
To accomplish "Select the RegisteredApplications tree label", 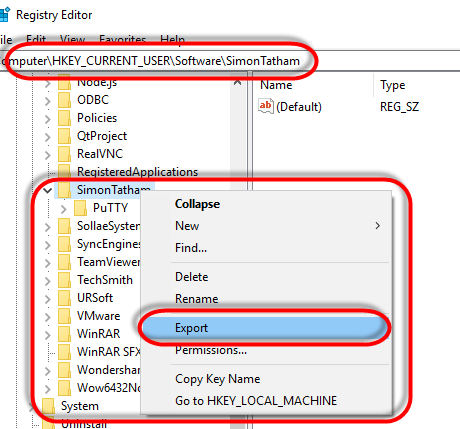I will 137,172.
